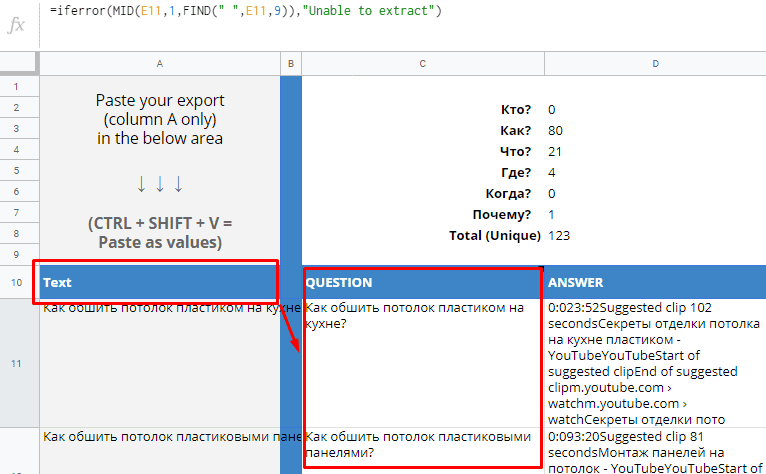Click the 'Где?' label cell
Screen dimensions: 766x474
tap(516, 172)
